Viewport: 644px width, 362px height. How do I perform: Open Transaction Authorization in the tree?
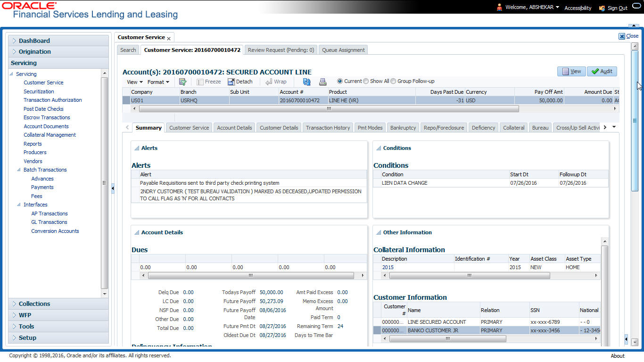tap(53, 100)
